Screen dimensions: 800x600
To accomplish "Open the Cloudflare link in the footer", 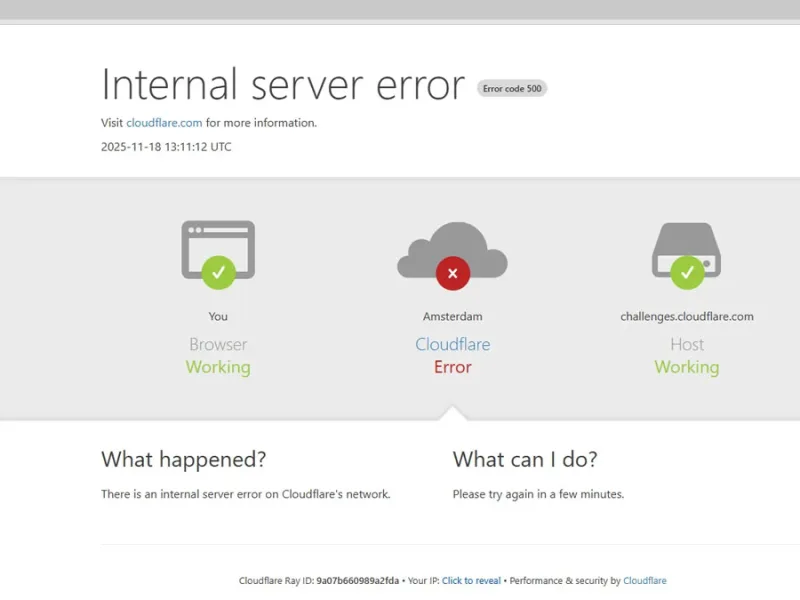I will (644, 580).
